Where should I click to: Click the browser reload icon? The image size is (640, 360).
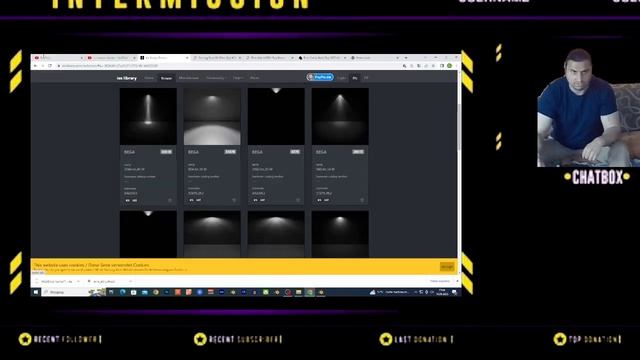(50, 66)
